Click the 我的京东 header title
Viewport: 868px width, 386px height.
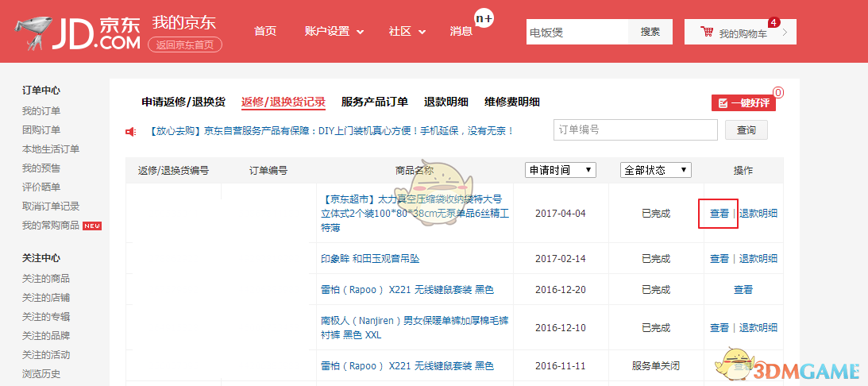(184, 23)
